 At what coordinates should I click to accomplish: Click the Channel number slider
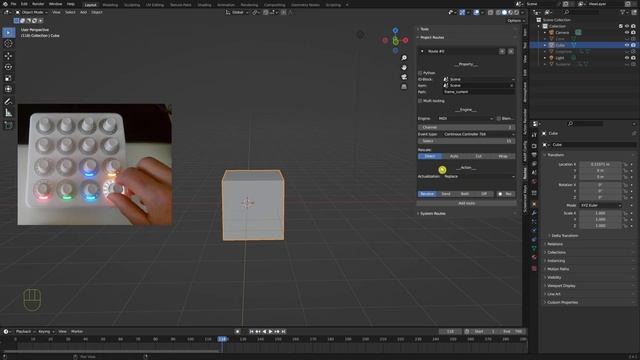[466, 127]
